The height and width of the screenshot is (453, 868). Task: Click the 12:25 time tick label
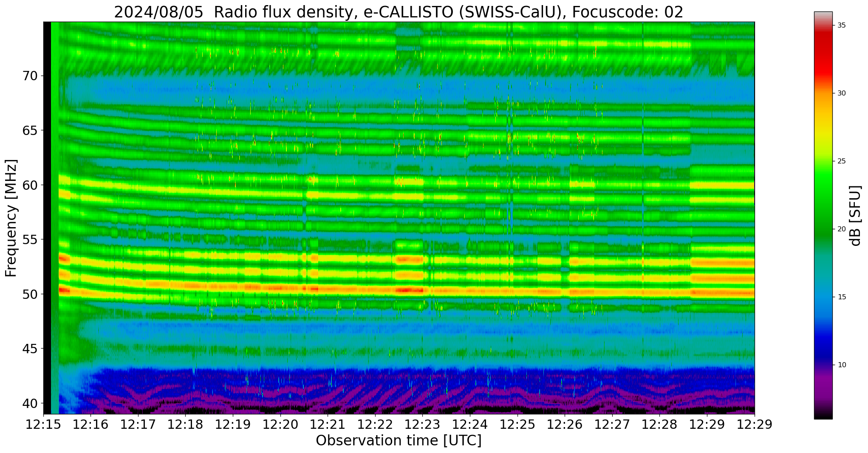coord(517,425)
